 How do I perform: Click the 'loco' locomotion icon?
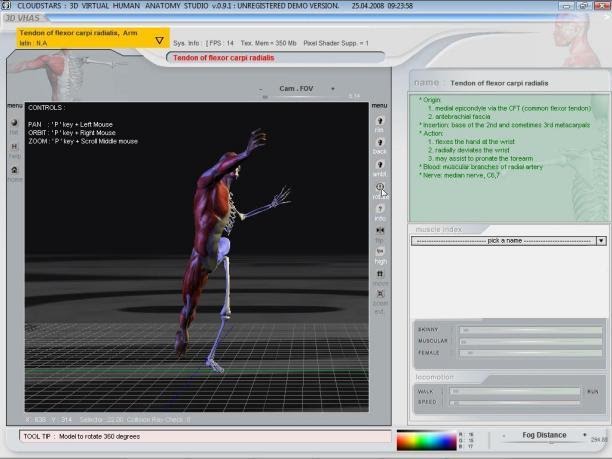[380, 209]
